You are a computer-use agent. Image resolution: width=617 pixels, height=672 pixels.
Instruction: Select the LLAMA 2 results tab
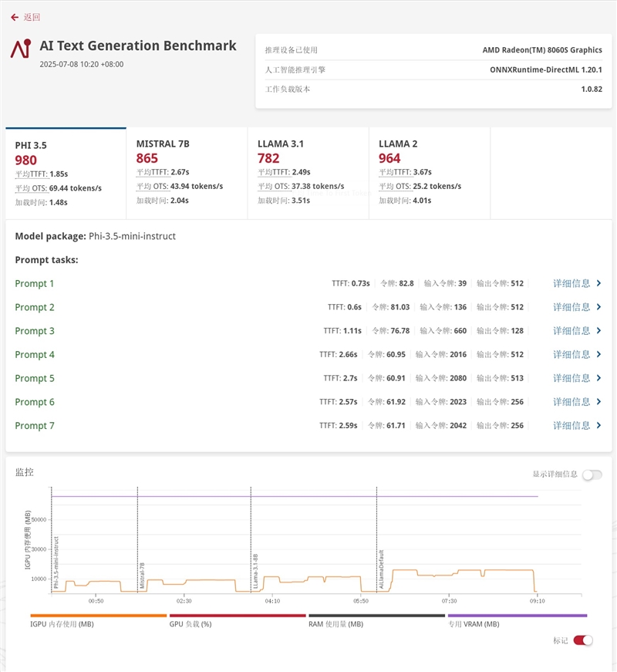click(x=429, y=173)
